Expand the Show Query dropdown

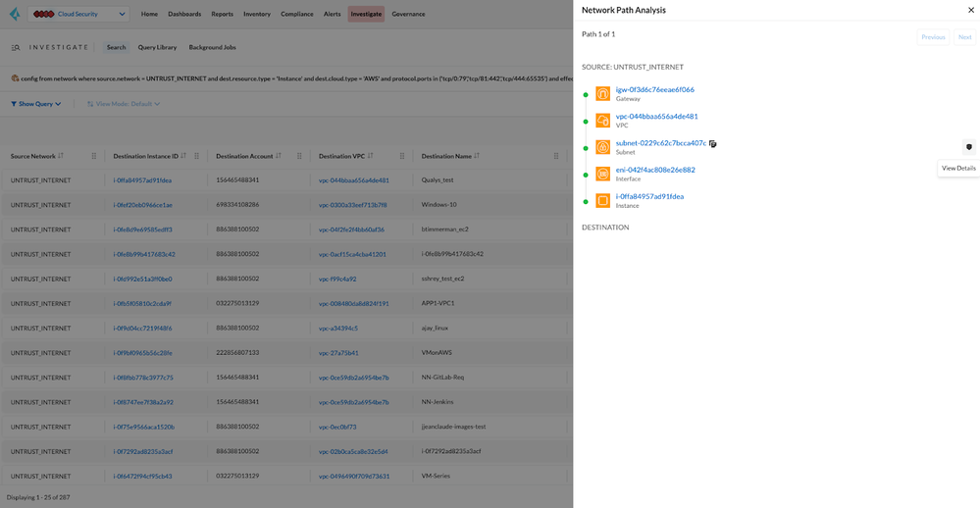tap(35, 104)
